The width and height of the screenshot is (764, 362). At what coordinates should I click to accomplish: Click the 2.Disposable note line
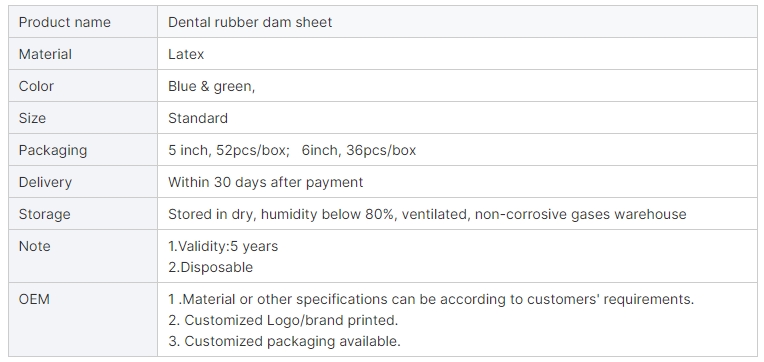click(210, 267)
